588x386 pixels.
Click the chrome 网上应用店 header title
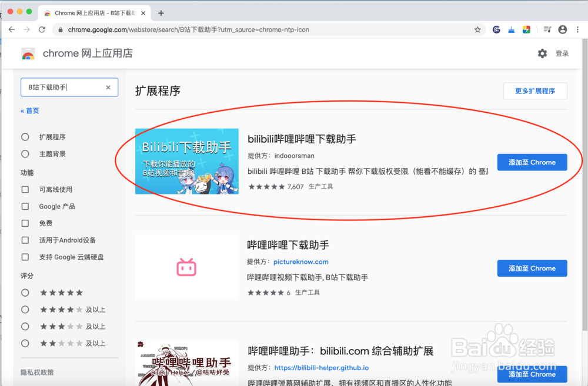(x=88, y=53)
